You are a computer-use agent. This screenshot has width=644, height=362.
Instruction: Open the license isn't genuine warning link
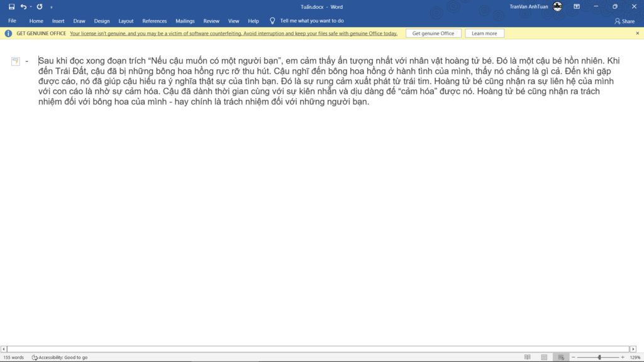tap(233, 34)
